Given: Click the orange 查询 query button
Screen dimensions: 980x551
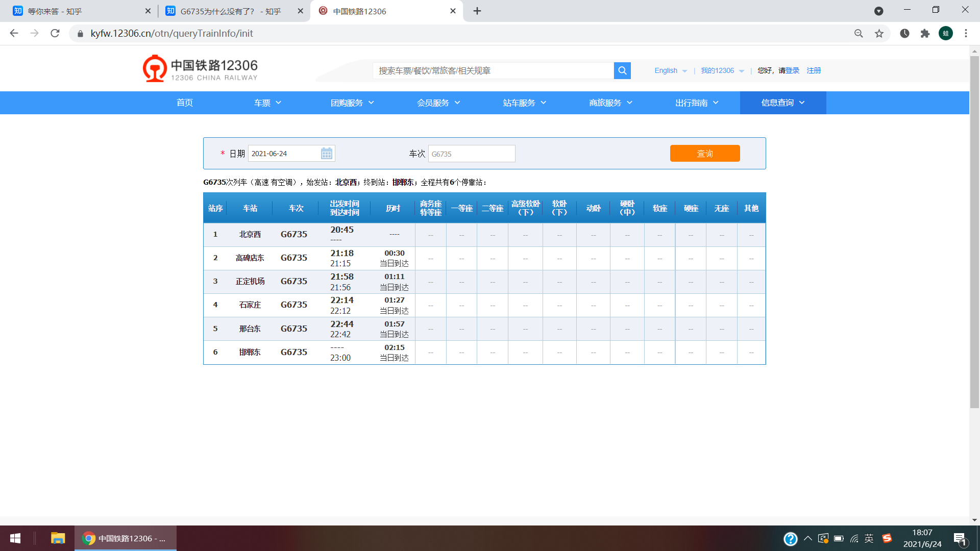Looking at the screenshot, I should [705, 153].
